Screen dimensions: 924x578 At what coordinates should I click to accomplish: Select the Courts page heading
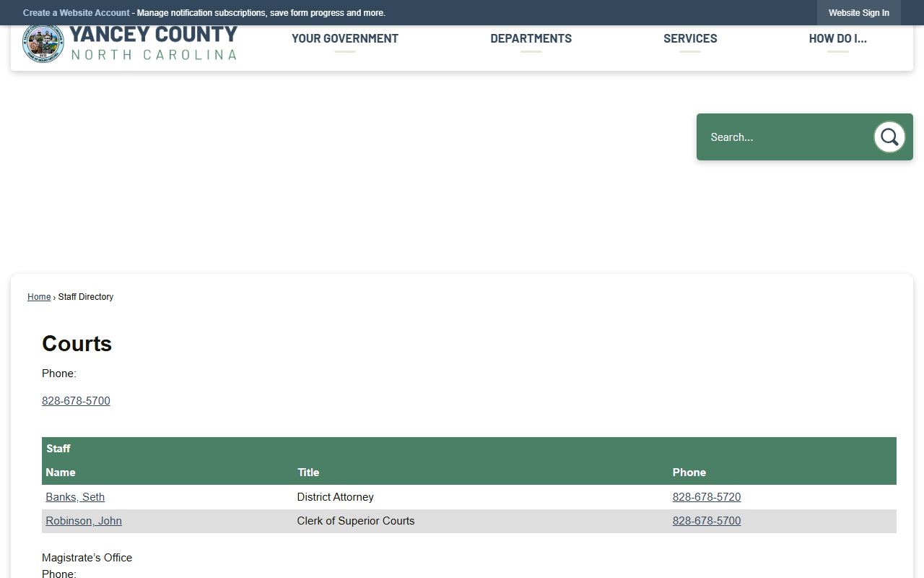(x=77, y=343)
